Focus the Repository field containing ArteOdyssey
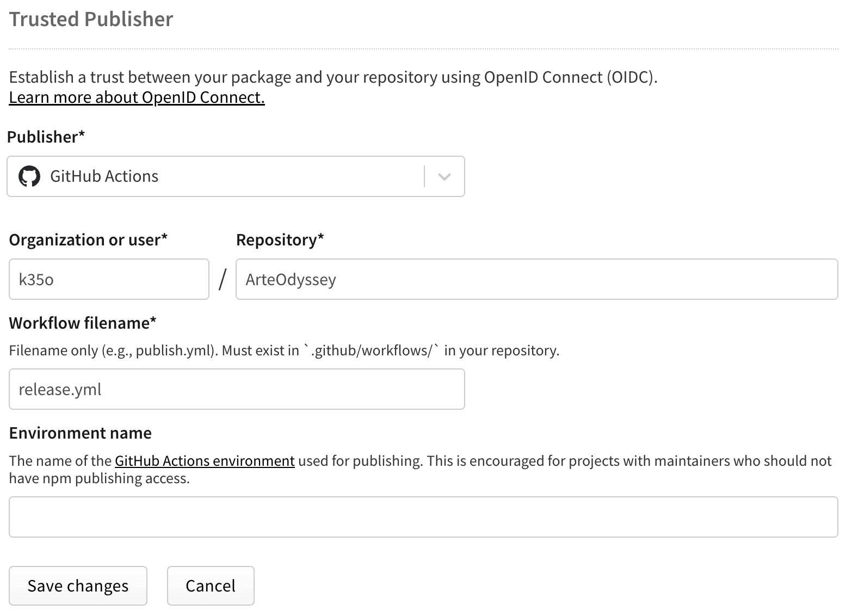The height and width of the screenshot is (616, 852). [x=536, y=279]
